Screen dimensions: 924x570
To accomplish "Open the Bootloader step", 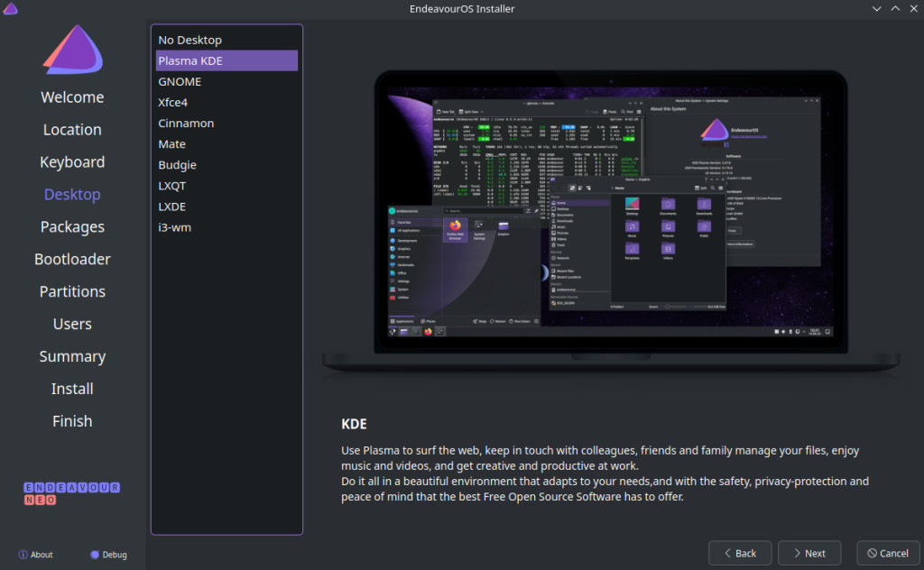I will pos(72,259).
